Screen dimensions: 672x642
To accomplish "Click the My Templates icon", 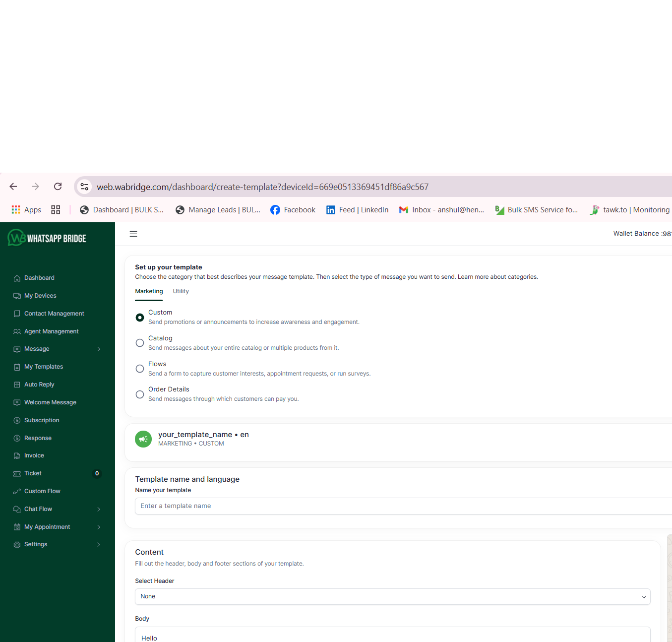I will tap(17, 367).
